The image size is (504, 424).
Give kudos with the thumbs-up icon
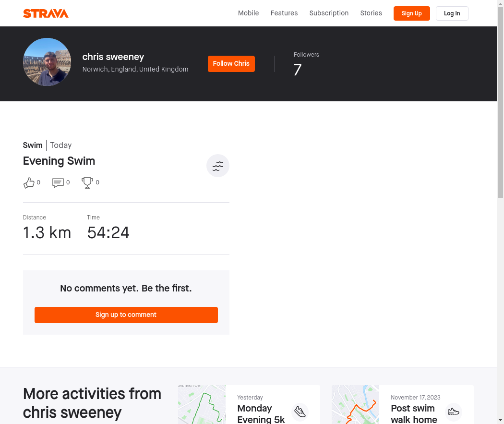tap(29, 182)
